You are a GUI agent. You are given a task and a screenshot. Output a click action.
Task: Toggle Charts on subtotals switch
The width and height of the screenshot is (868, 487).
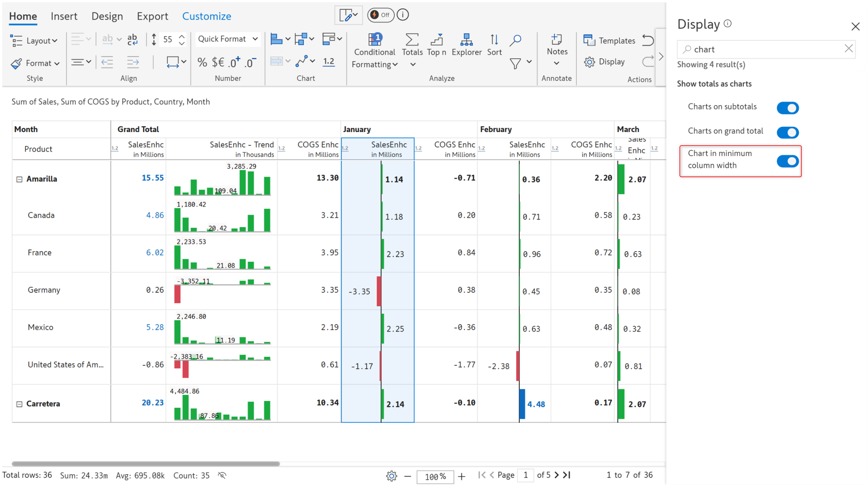click(787, 108)
